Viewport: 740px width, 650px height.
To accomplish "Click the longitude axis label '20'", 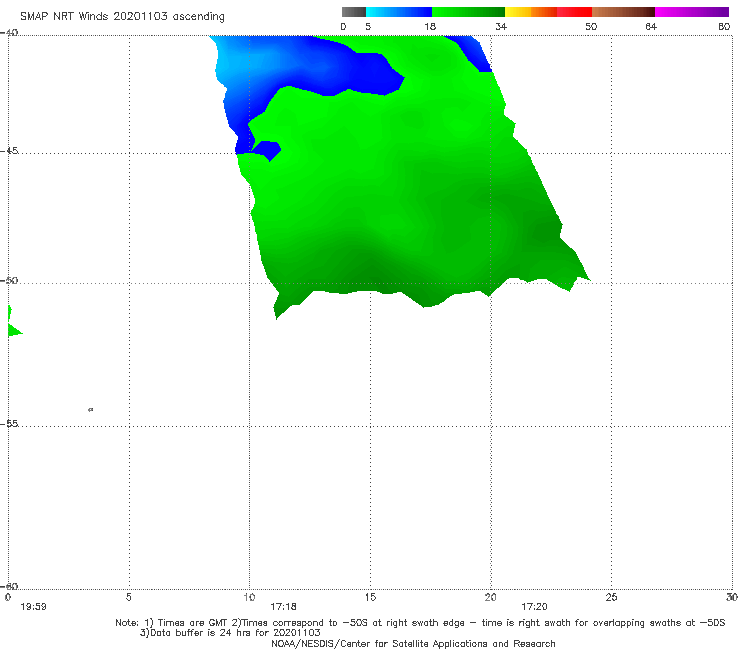I will 490,597.
